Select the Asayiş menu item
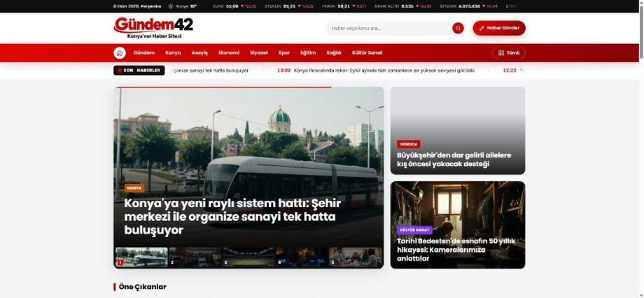 199,53
